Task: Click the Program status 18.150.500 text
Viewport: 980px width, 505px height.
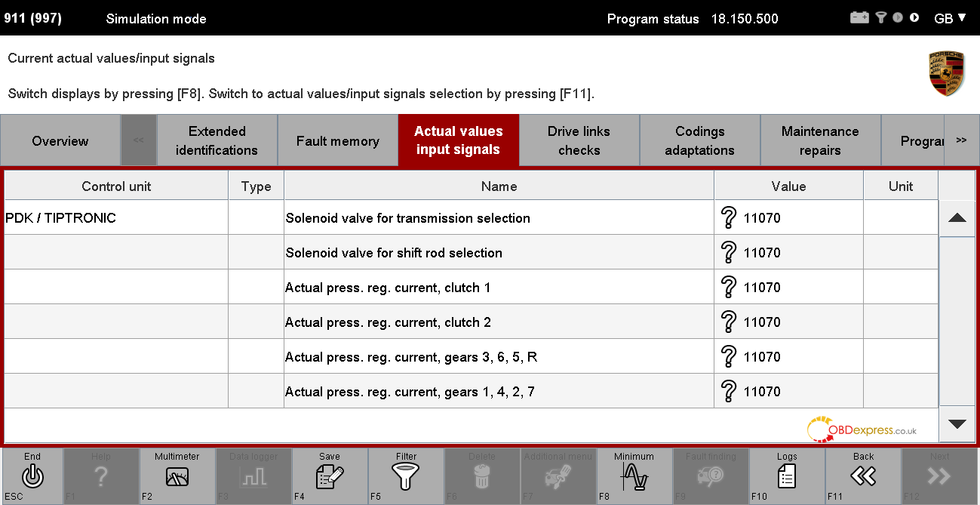Action: (x=693, y=19)
